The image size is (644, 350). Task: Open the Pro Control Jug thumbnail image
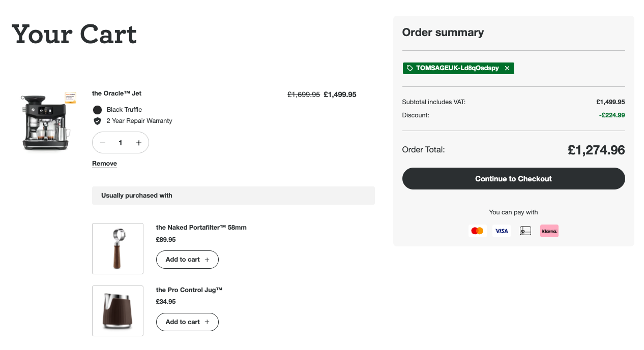pos(118,311)
